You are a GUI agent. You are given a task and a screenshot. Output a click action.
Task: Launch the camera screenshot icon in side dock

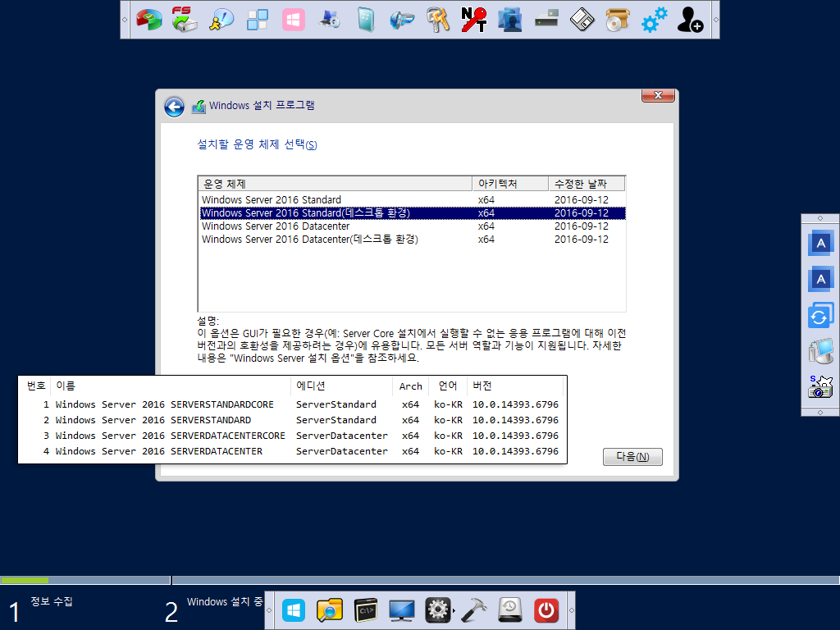tap(820, 387)
